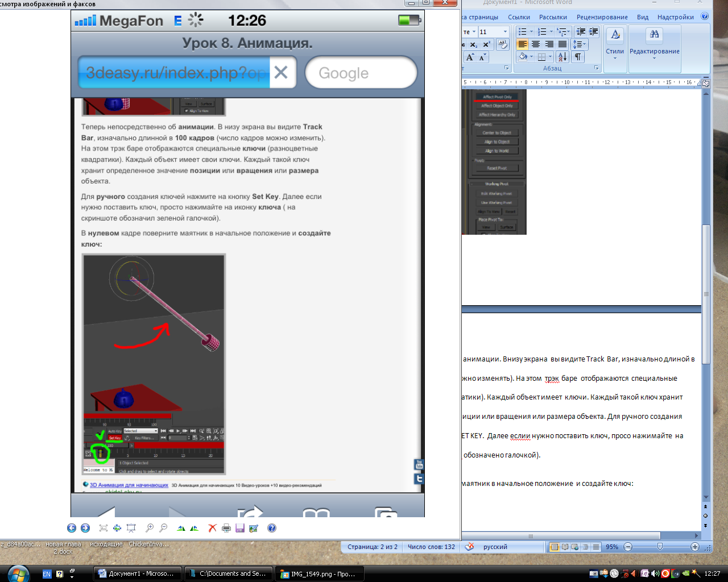Click Число слов: 132 in status bar

pyautogui.click(x=431, y=547)
